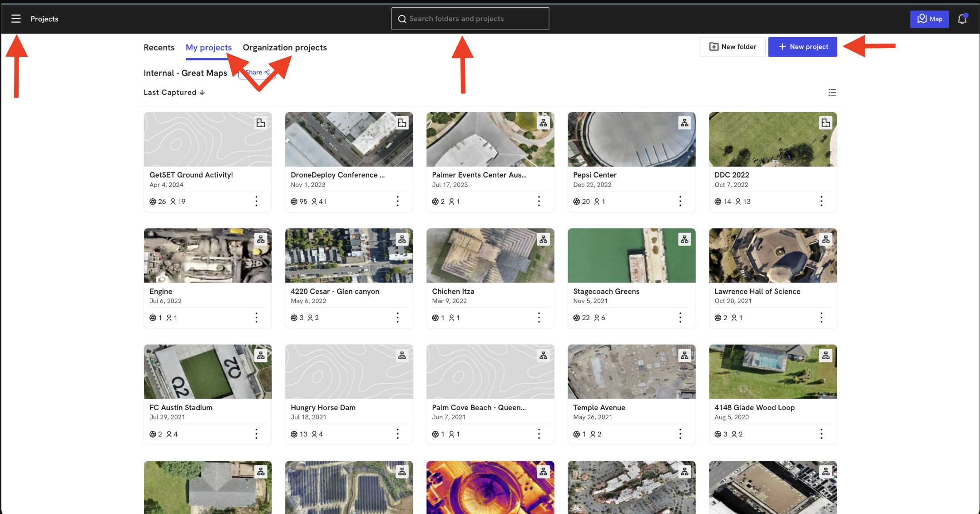
Task: Switch to list view layout
Action: [832, 92]
